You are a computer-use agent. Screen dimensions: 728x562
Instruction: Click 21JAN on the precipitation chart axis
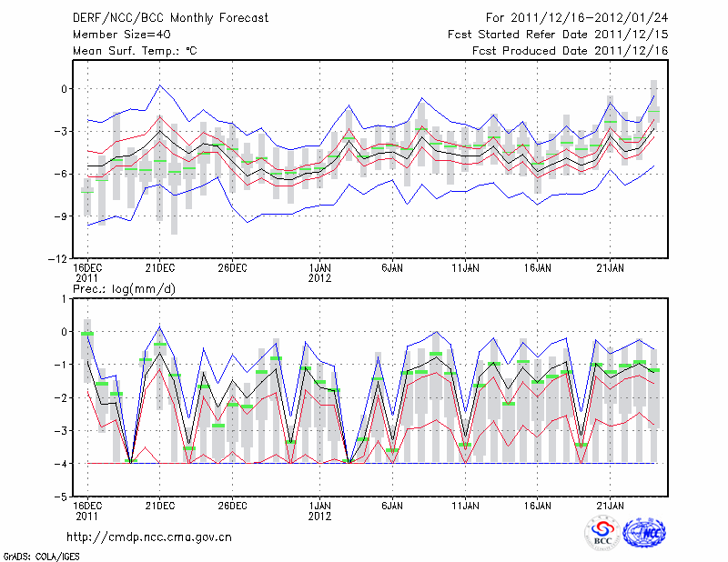point(611,506)
